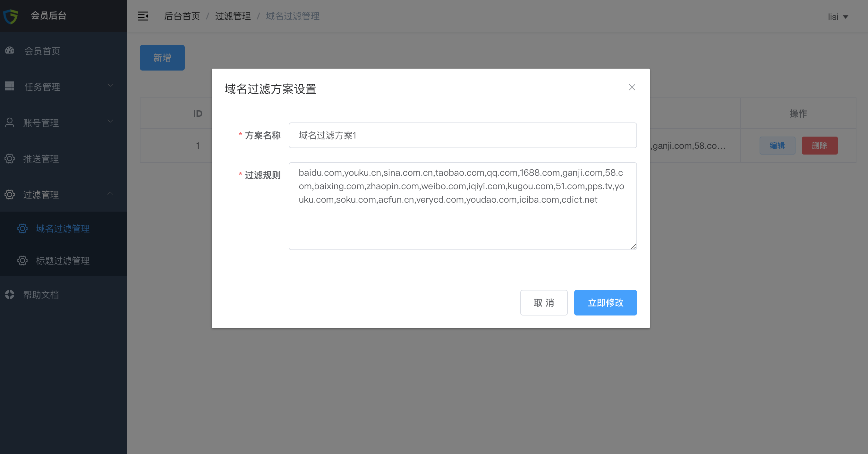
Task: Click into the 方案名称 input field
Action: [x=462, y=135]
